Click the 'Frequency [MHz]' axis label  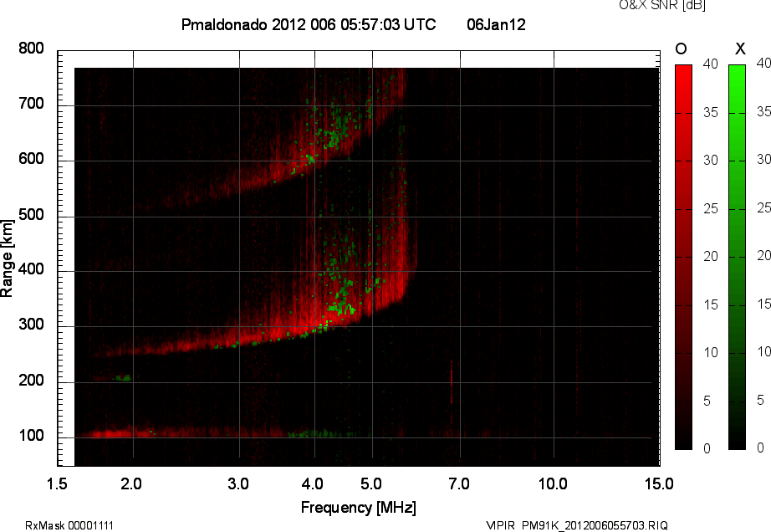click(x=359, y=508)
